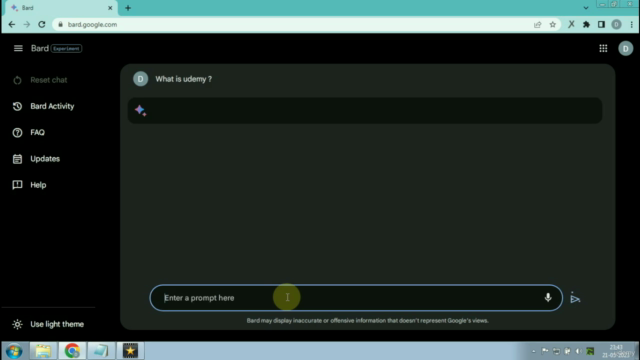Viewport: 640px width, 360px height.
Task: Click the Reset chat option
Action: coord(40,80)
